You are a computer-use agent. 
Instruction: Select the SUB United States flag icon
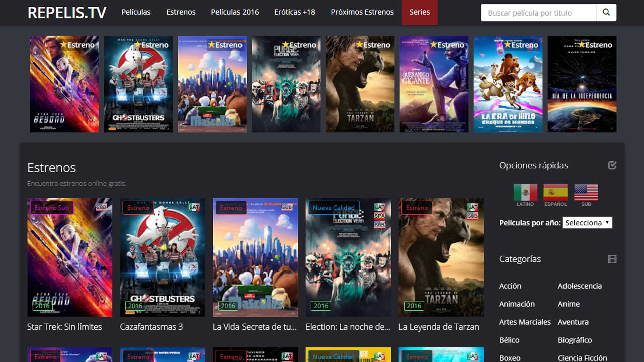(x=586, y=192)
